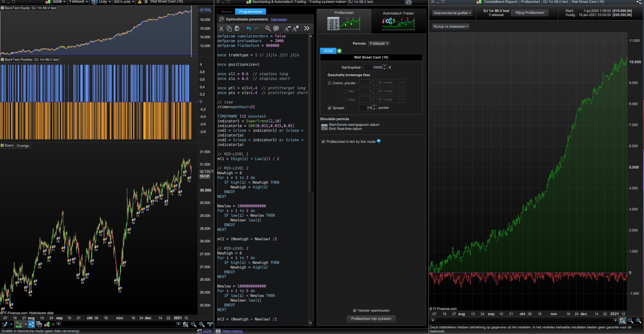644x334 pixels.
Task: Click the undo arrow in editor toolbar
Action: [x=248, y=29]
